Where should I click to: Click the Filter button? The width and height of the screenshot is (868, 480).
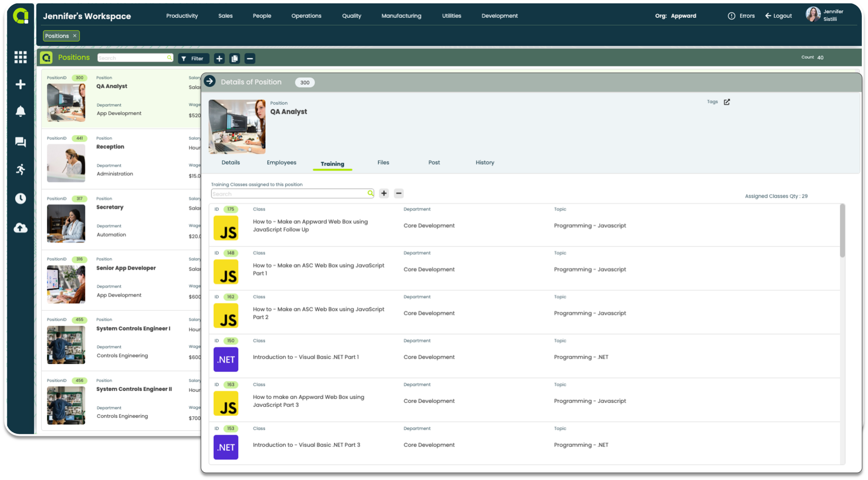click(x=194, y=58)
